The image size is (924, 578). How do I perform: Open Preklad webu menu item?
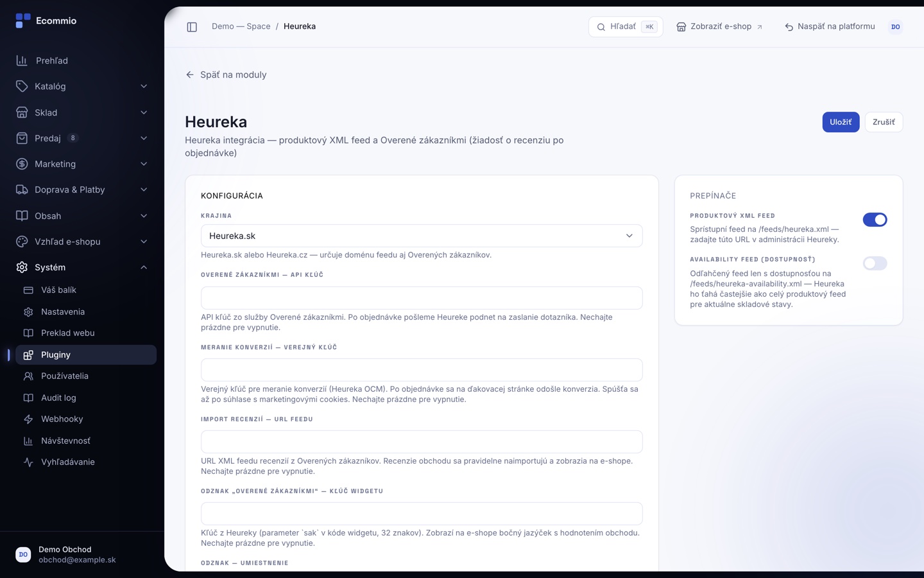tap(86, 333)
